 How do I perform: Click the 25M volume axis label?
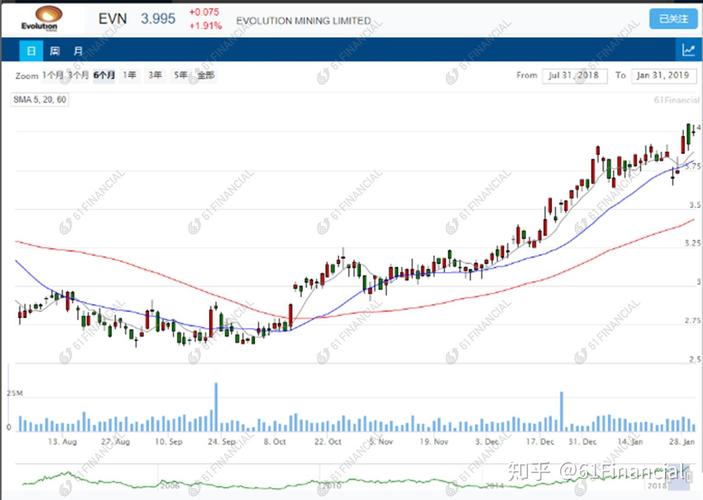[14, 393]
